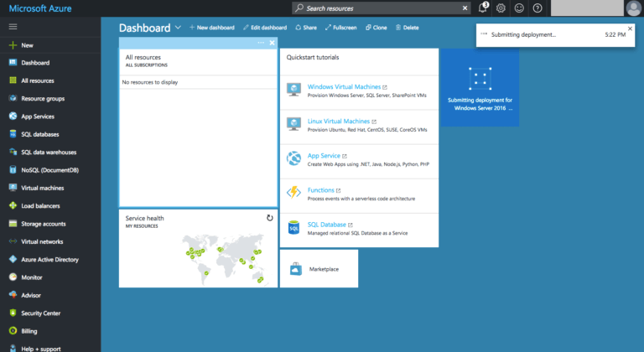Open SQL Database tutorial link

326,225
